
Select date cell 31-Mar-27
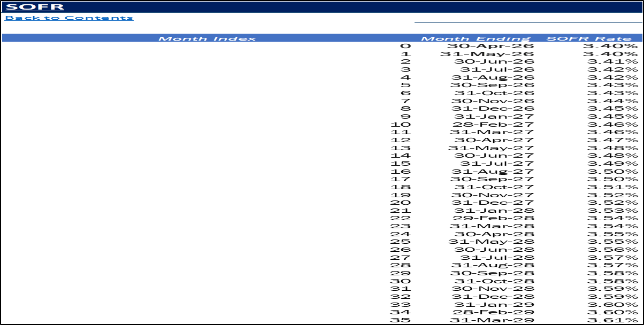[x=492, y=132]
